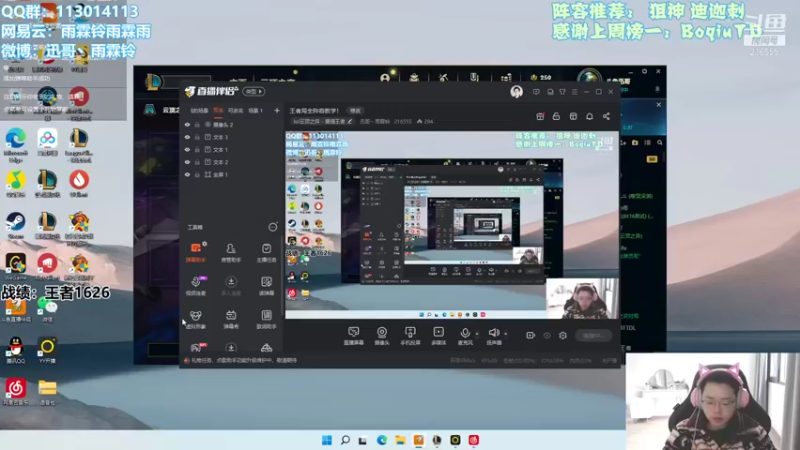Add a 手机投屏 phone cast source
Screen dimensions: 800x450
click(x=410, y=336)
